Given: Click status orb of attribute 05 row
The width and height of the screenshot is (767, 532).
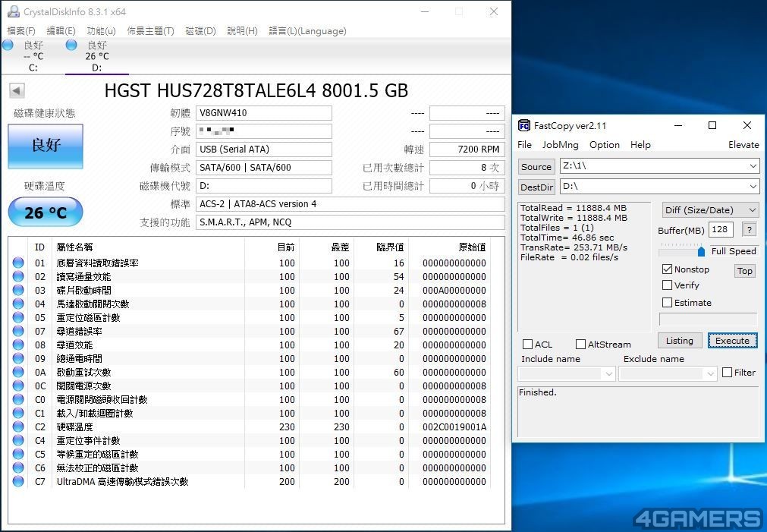Looking at the screenshot, I should click(19, 318).
